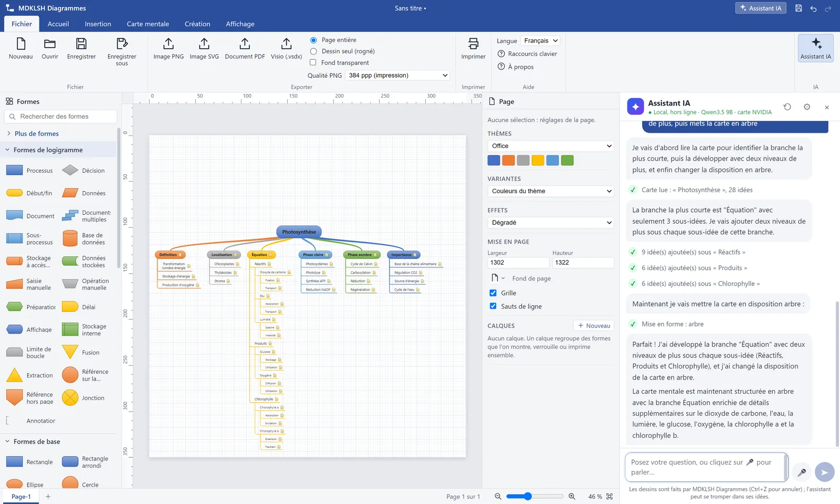Reset the assistant conversation history icon
Image resolution: width=840 pixels, height=504 pixels.
point(787,107)
